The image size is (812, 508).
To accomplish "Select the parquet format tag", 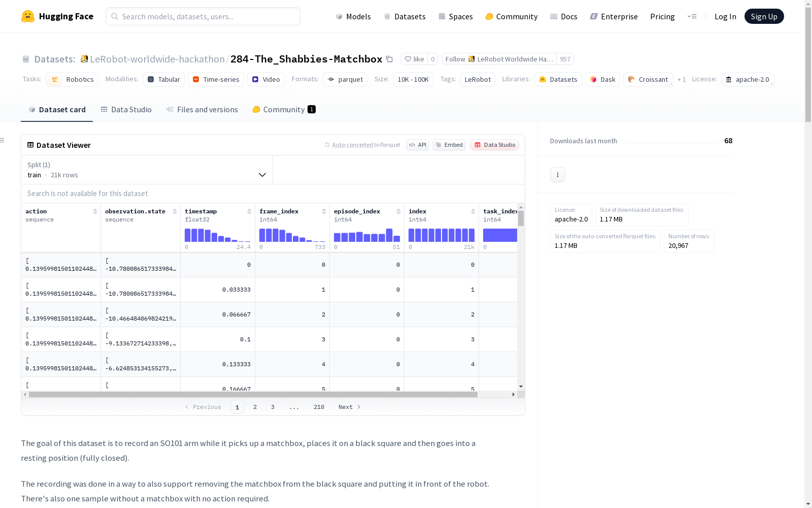I will click(x=345, y=79).
